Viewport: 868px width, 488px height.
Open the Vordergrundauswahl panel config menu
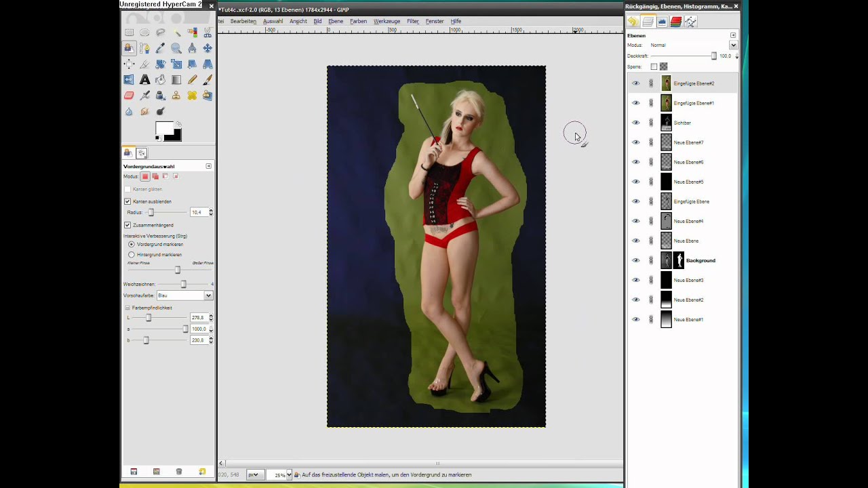[208, 166]
